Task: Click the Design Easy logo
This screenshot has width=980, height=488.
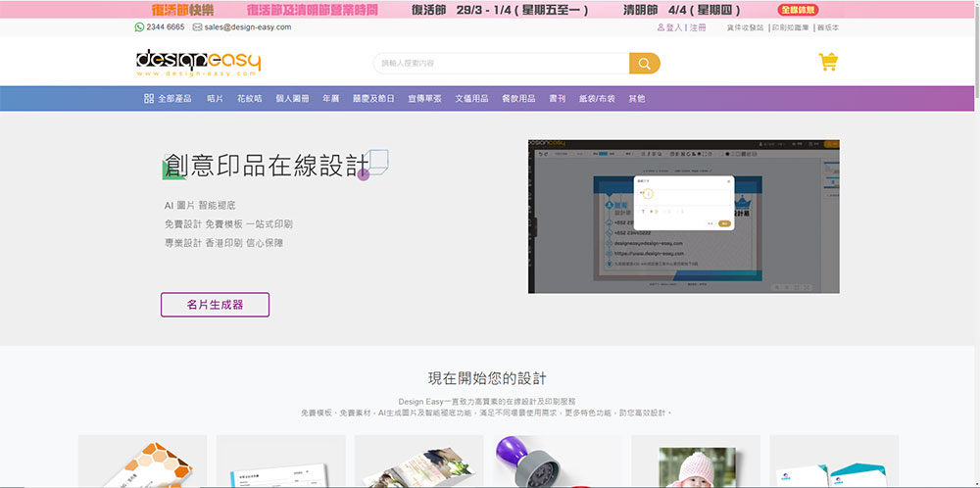Action: click(x=198, y=63)
